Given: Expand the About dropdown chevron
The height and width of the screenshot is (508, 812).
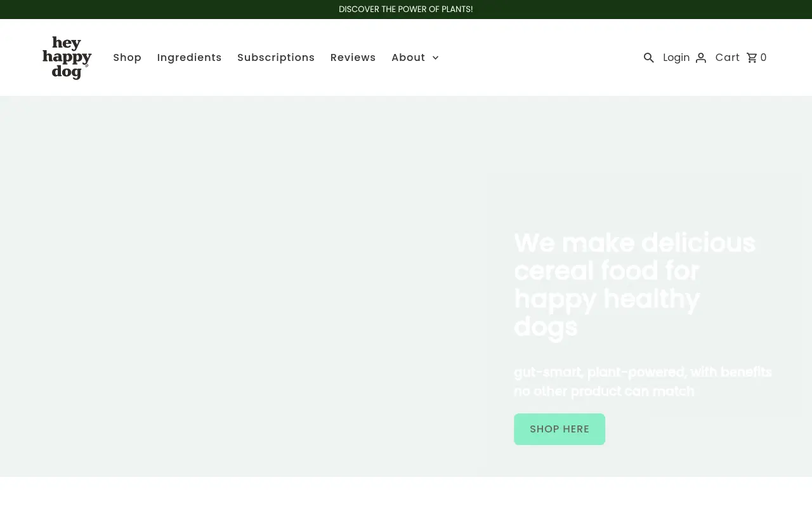Looking at the screenshot, I should [435, 58].
